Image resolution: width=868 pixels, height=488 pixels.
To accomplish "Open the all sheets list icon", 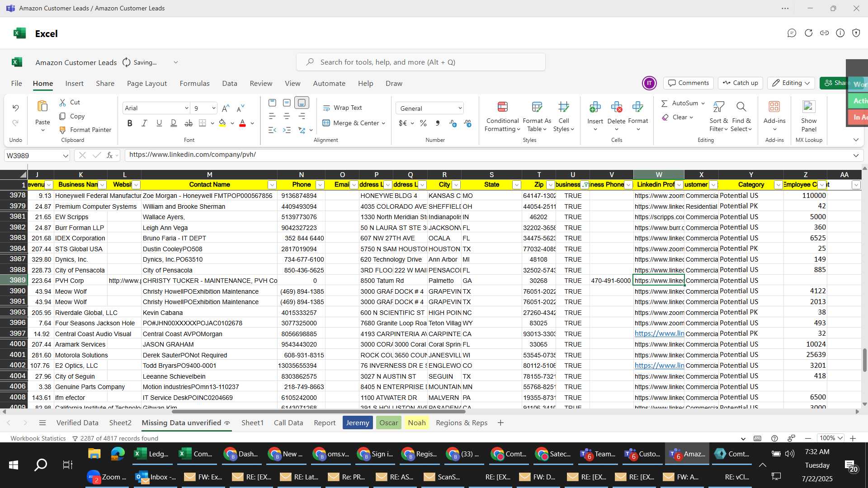I will [42, 423].
